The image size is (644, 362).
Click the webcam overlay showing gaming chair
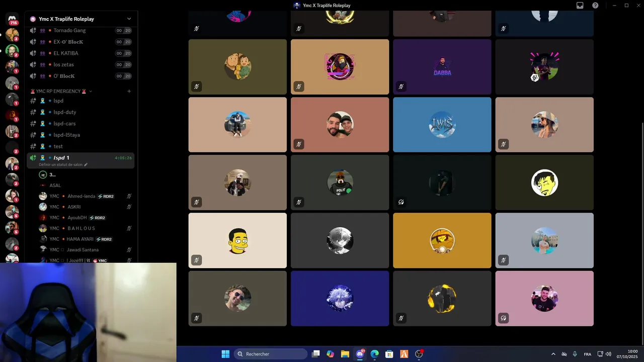click(88, 312)
